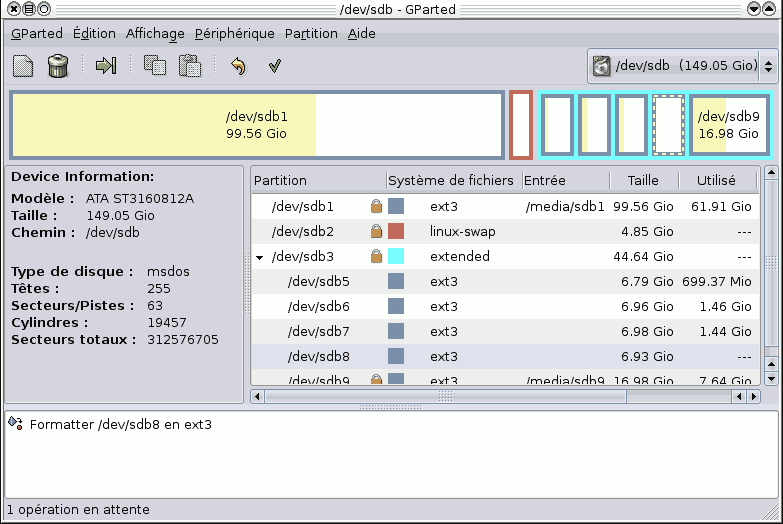Click the lock icon beside /dev/sdb1
Viewport: 783px width, 524px height.
click(x=376, y=207)
